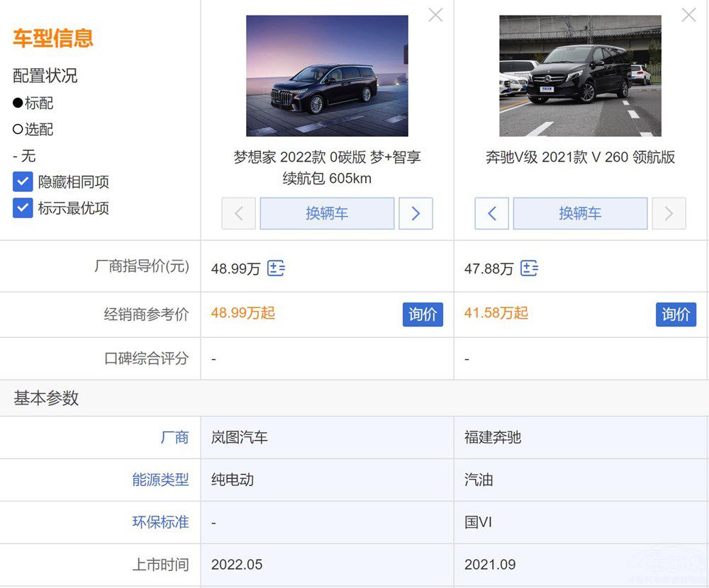Remove the 奔驰V级 car with its X icon
The image size is (709, 588).
tap(688, 15)
